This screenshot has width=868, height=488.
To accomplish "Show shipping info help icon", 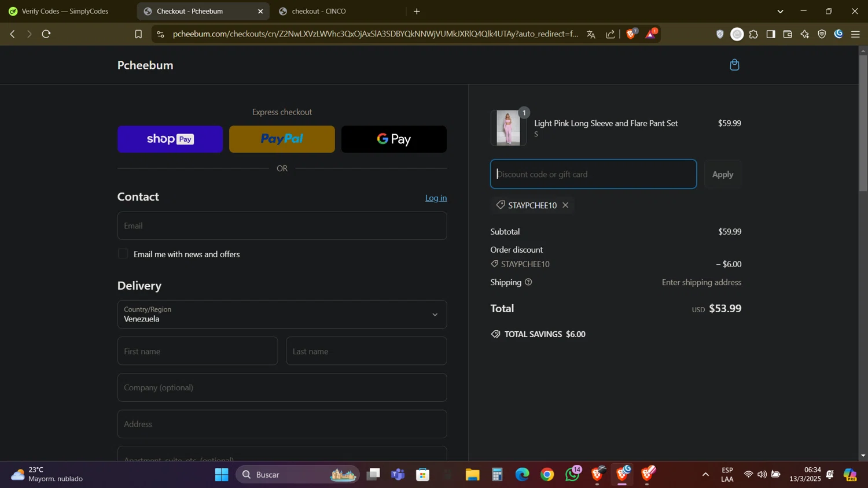I will pos(528,282).
